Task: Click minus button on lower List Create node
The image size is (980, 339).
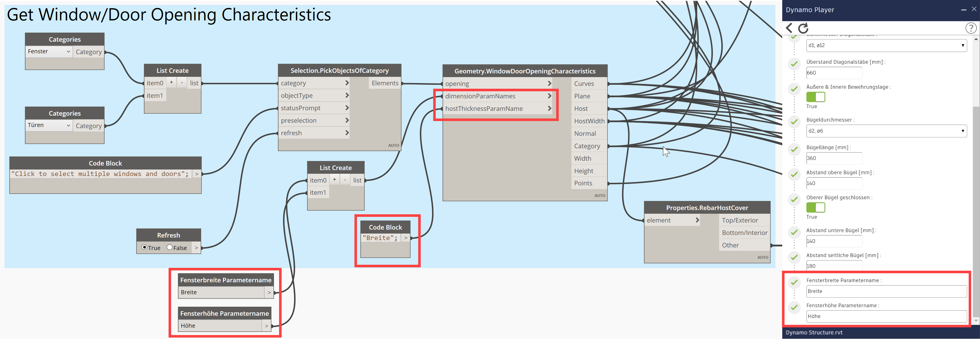Action: click(345, 180)
